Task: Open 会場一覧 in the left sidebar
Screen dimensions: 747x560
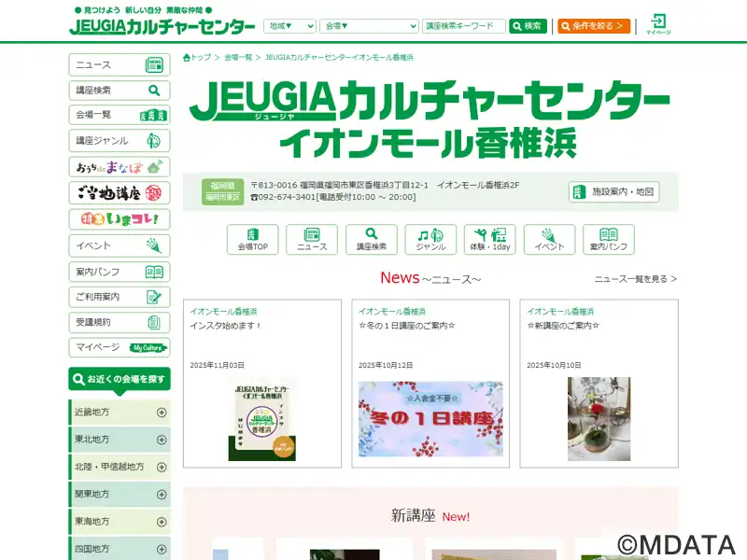Action: 120,115
